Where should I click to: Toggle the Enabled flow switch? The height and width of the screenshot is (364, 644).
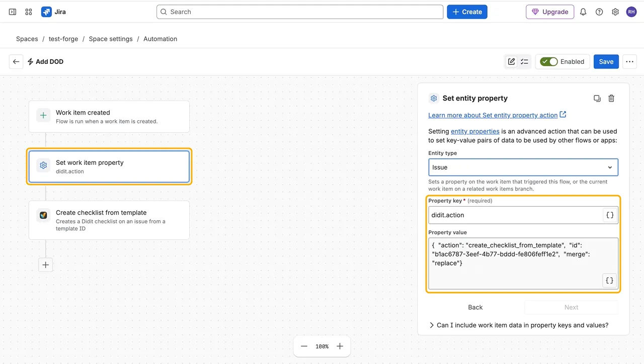[x=549, y=61]
